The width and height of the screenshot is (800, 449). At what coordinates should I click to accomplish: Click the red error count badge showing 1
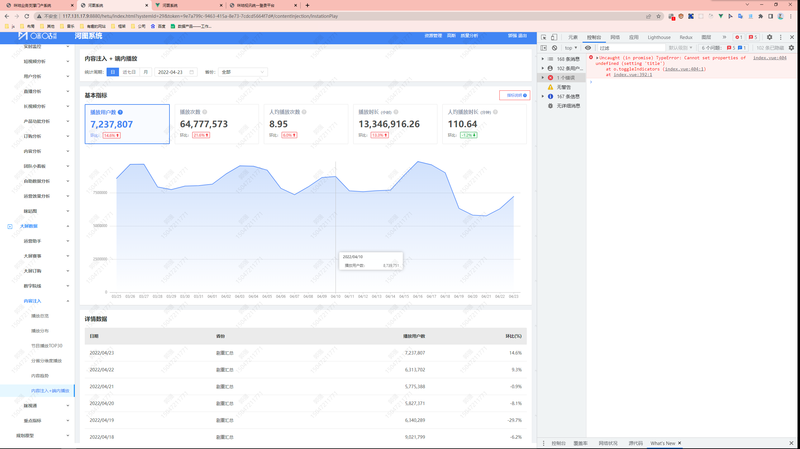tap(738, 37)
